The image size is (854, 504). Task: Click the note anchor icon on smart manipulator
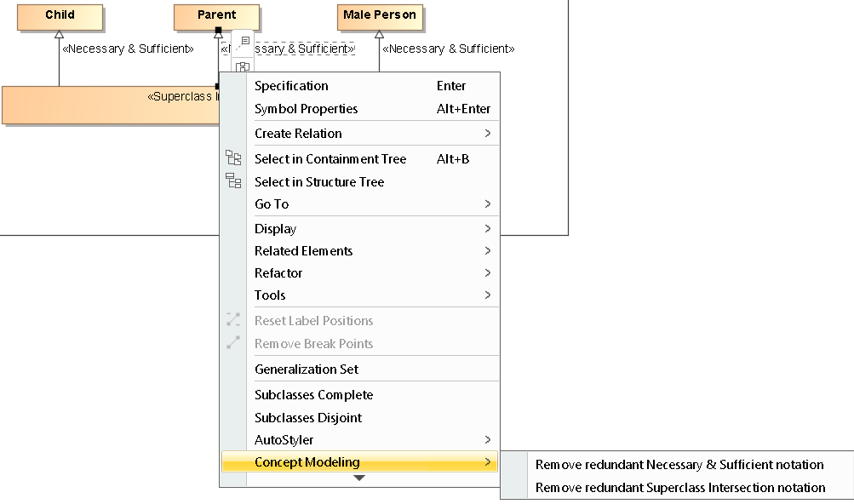tap(244, 41)
